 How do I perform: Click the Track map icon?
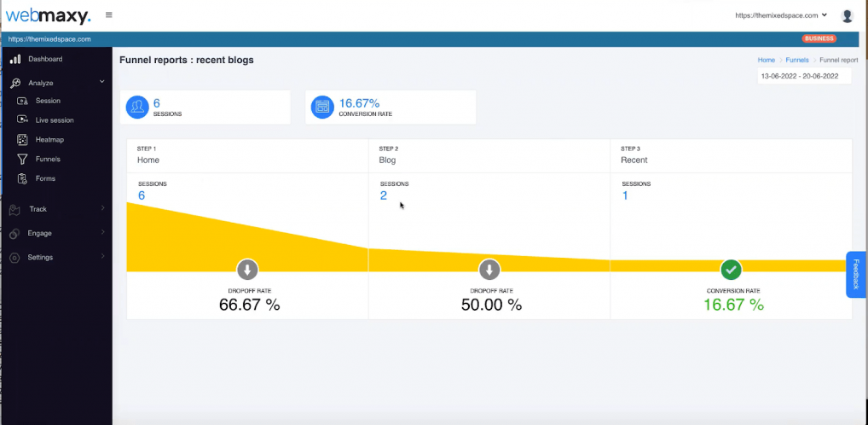(x=15, y=209)
